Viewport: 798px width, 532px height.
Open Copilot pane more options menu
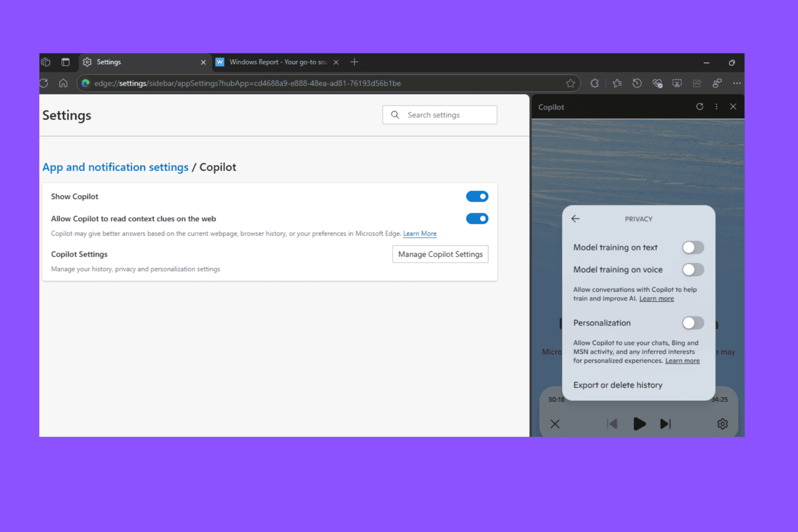(x=716, y=107)
